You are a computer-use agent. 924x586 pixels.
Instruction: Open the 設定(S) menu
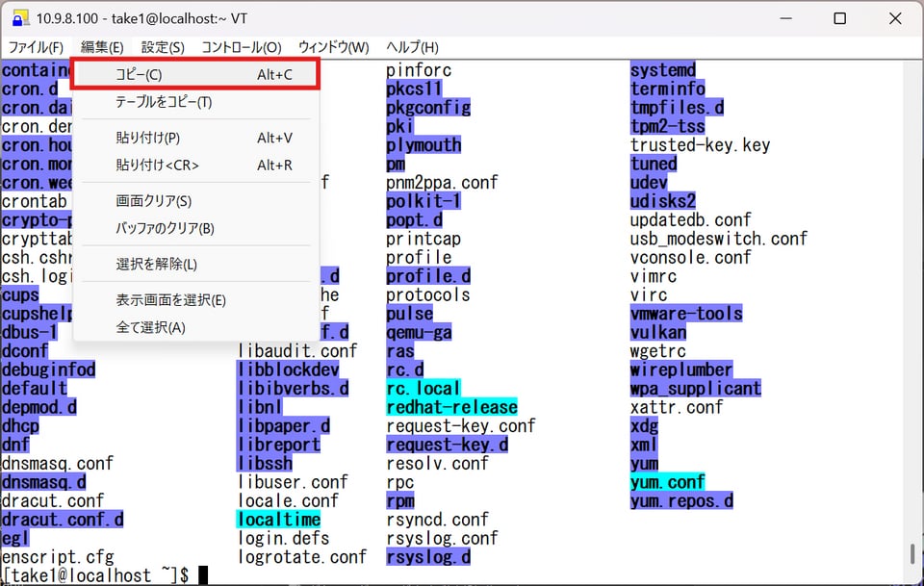[x=163, y=47]
